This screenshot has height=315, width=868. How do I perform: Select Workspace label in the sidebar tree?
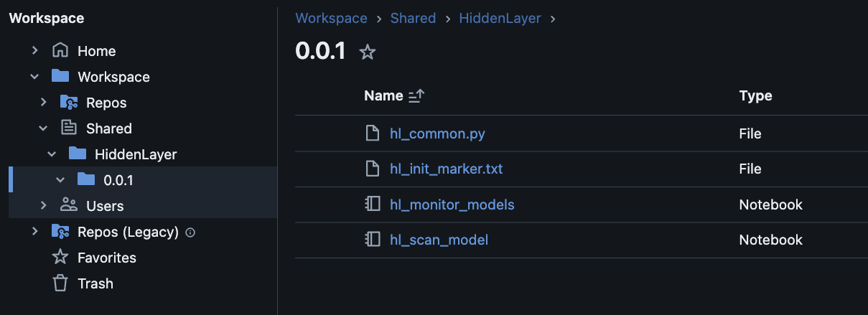[x=113, y=77]
